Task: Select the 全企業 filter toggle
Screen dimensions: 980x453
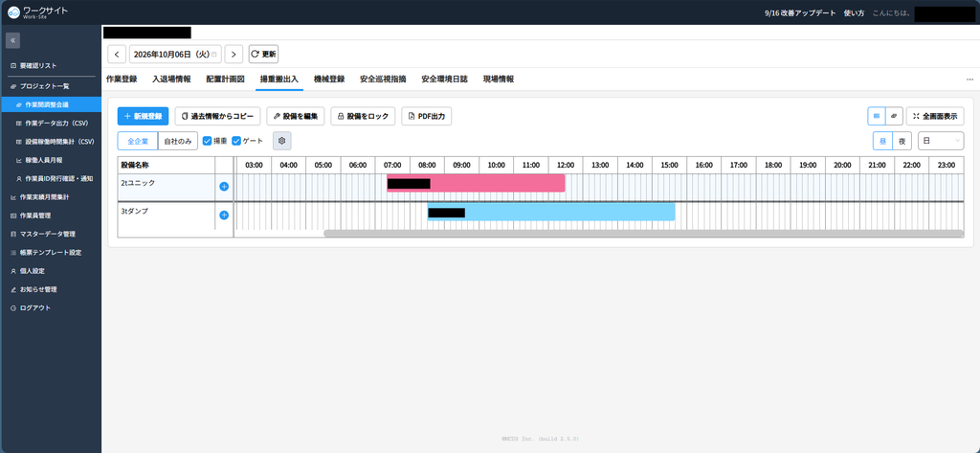Action: [x=138, y=141]
